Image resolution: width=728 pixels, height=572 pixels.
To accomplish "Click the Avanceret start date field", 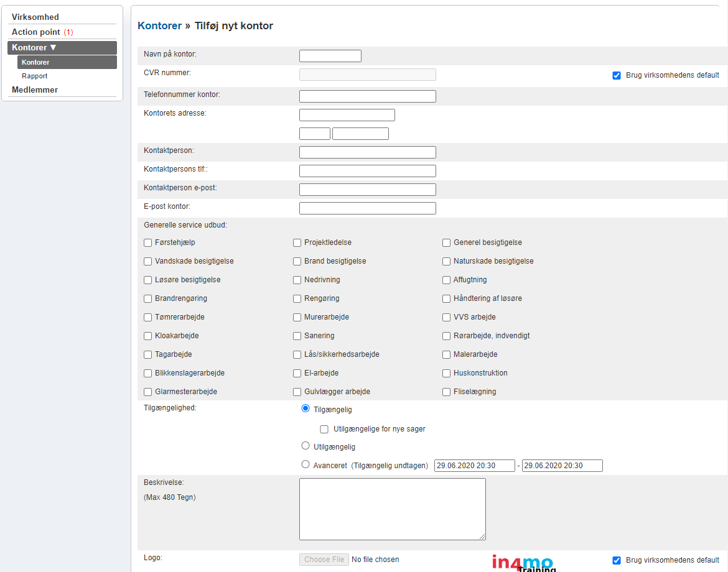I will pos(474,466).
